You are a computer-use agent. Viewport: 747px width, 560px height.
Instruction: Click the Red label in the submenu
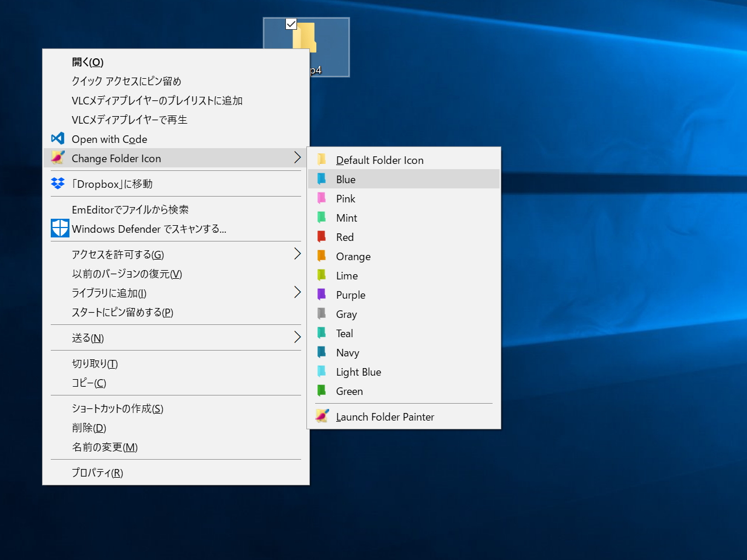(345, 237)
